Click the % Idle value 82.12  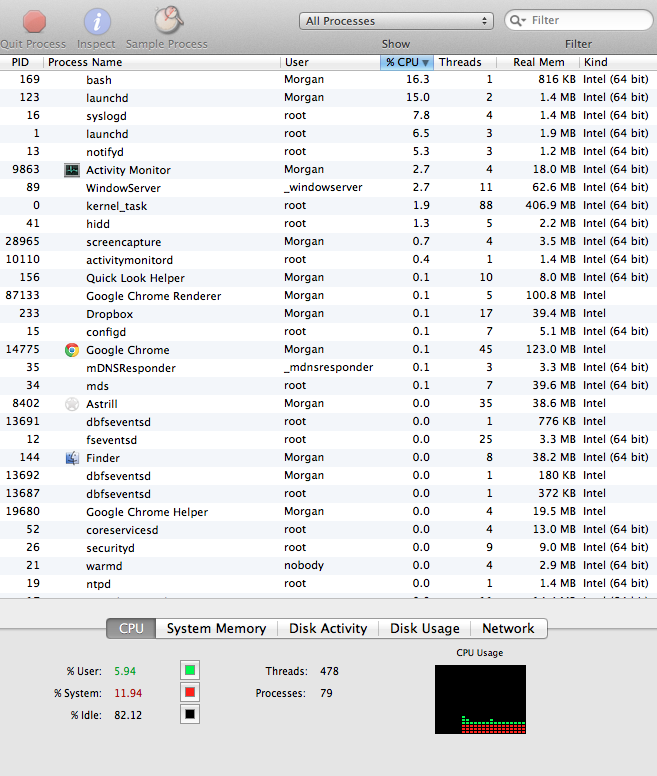tap(128, 715)
